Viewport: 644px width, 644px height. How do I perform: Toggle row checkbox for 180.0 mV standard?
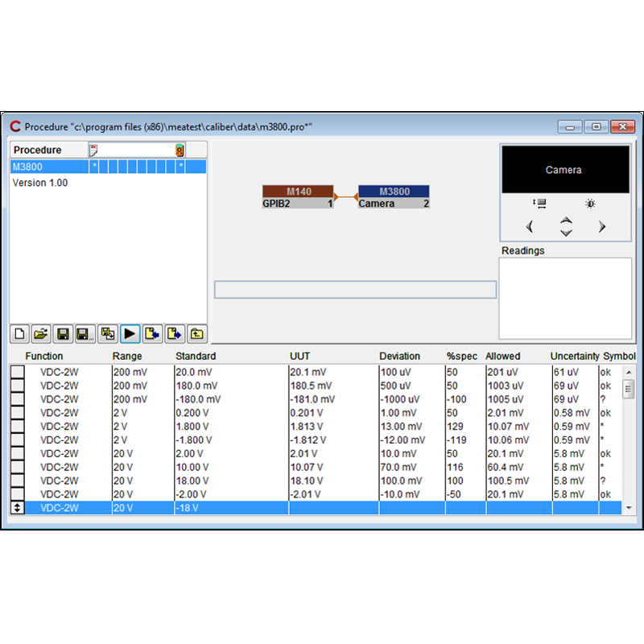point(17,386)
